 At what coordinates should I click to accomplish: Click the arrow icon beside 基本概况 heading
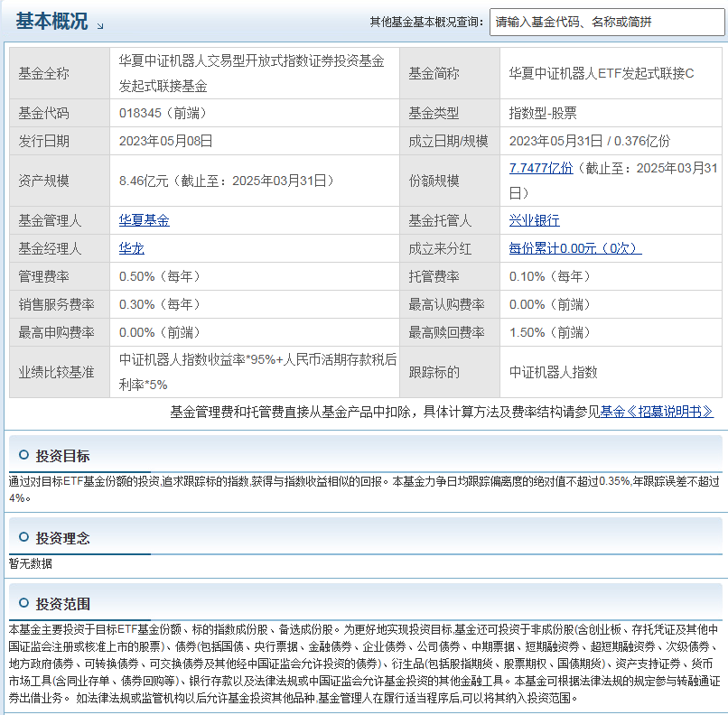[x=100, y=26]
